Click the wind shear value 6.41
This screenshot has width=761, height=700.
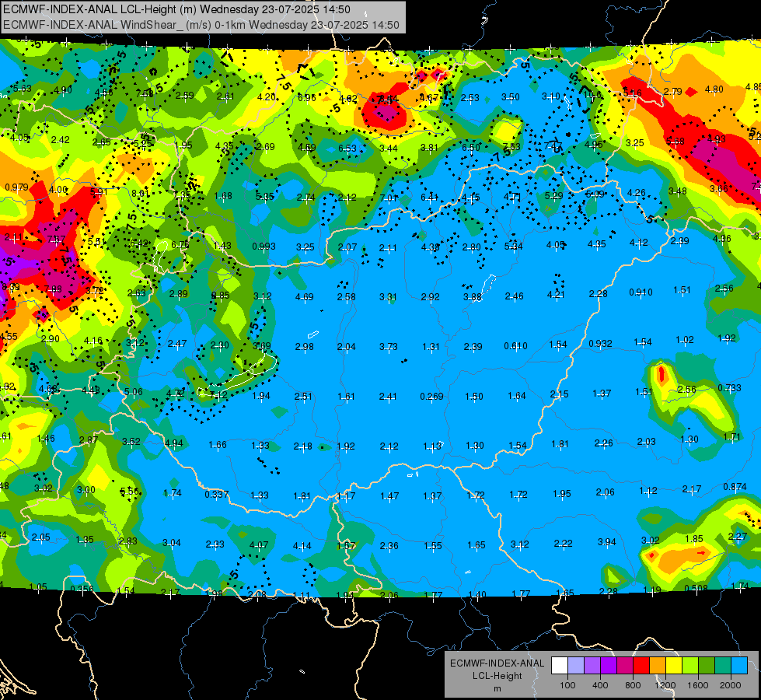point(430,197)
